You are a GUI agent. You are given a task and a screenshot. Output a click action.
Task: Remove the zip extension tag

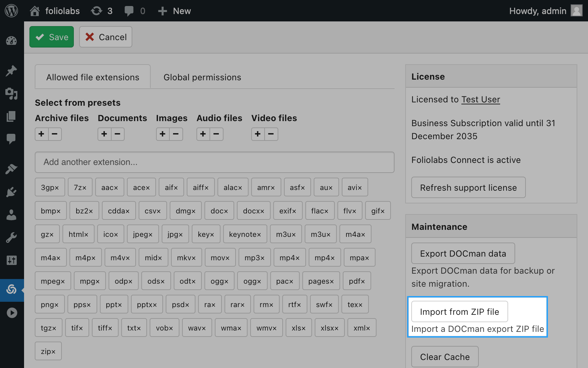coord(53,352)
